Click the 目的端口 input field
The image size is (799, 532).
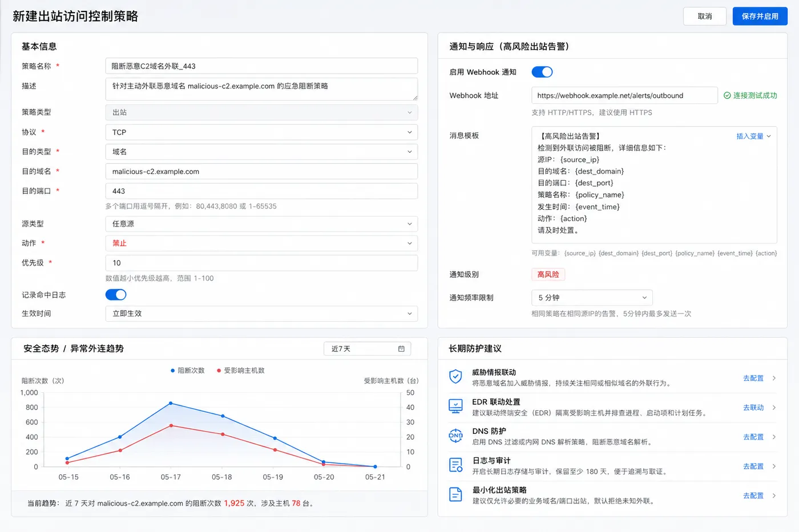pyautogui.click(x=261, y=191)
